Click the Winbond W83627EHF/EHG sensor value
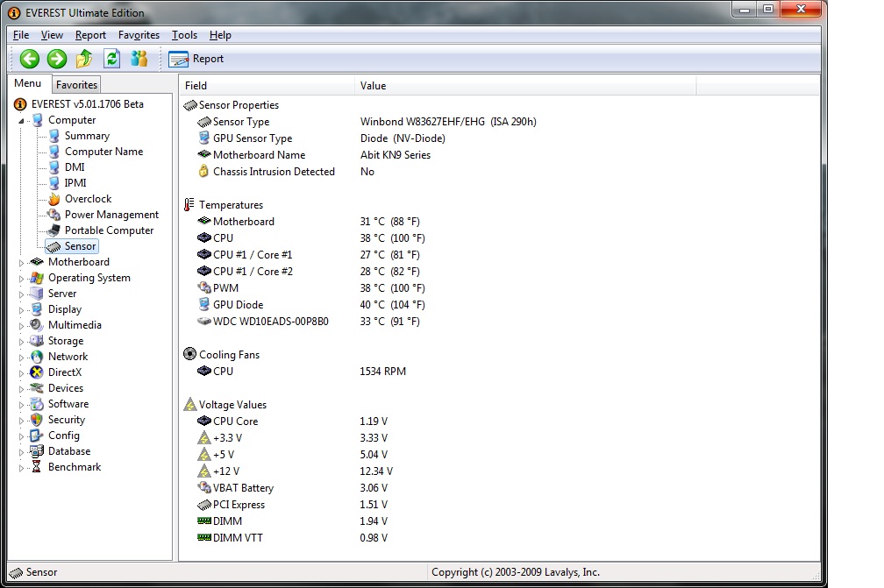Viewport: 884px width, 588px height. [448, 122]
